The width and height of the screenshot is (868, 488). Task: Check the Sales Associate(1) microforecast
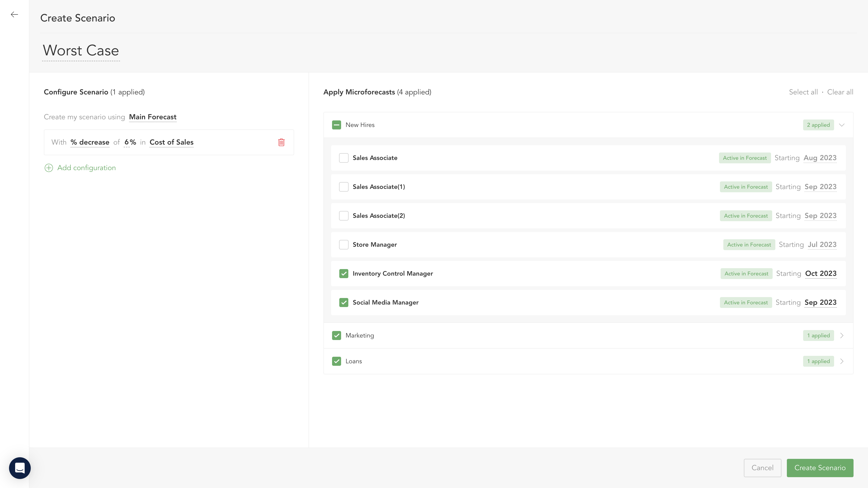tap(344, 187)
